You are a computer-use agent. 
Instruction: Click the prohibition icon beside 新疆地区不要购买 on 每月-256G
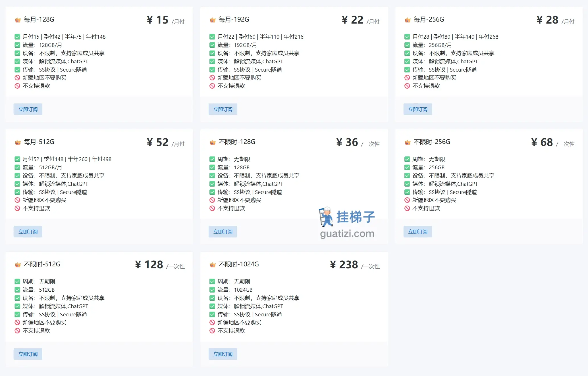coord(407,77)
